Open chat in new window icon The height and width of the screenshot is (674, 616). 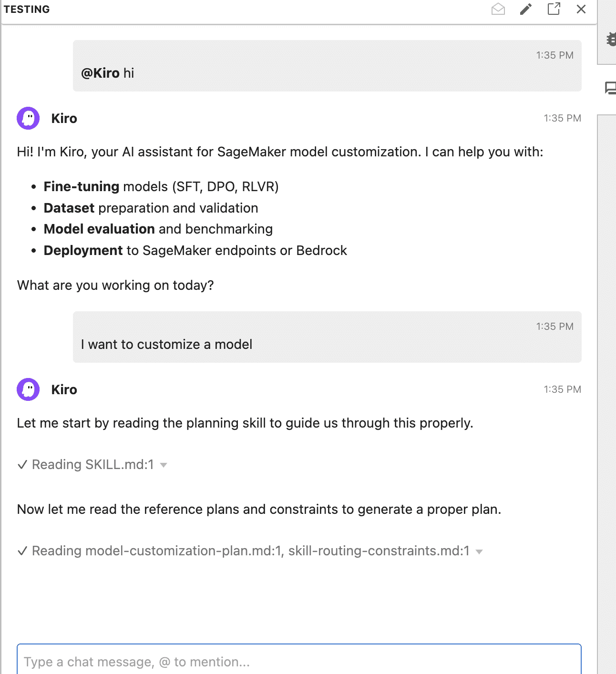(554, 9)
